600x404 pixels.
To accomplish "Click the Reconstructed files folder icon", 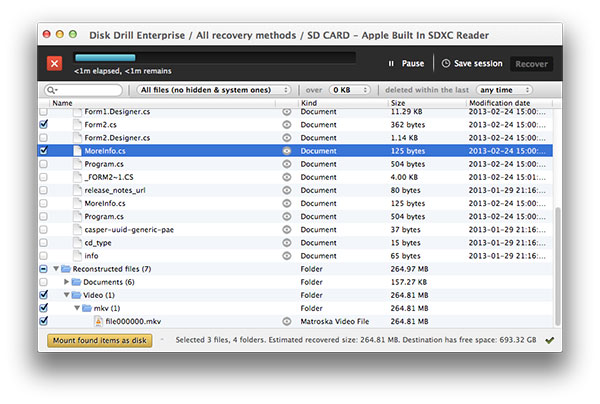I will [66, 269].
